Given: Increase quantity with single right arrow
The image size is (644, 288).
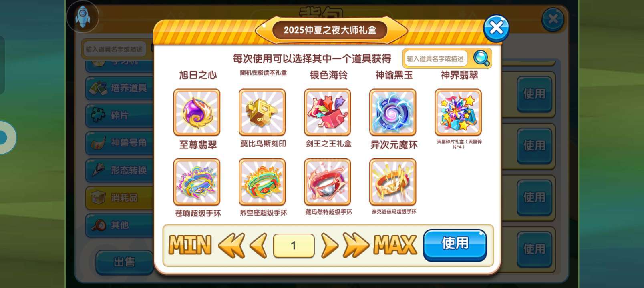Looking at the screenshot, I should click(x=330, y=245).
